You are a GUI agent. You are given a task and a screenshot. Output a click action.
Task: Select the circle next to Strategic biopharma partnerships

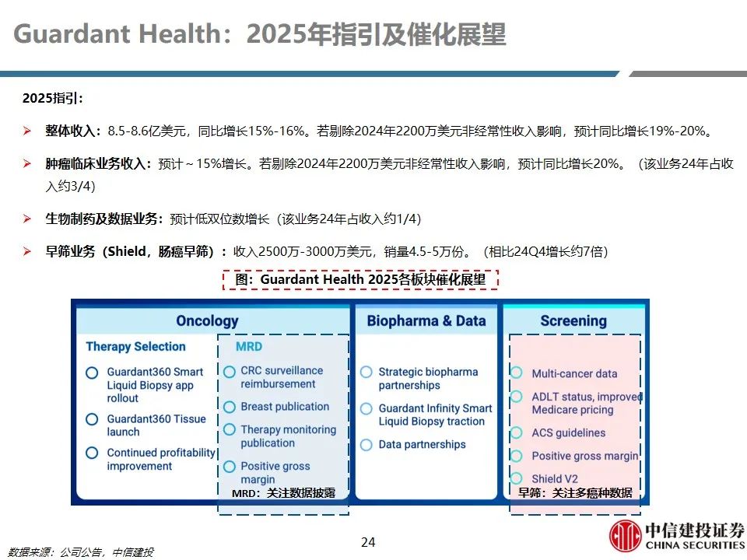click(x=366, y=372)
